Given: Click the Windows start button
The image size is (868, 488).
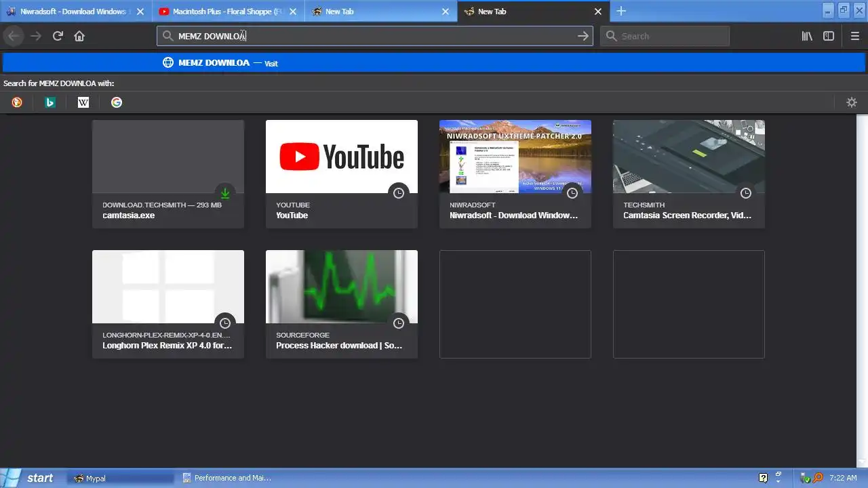Looking at the screenshot, I should coord(31,478).
